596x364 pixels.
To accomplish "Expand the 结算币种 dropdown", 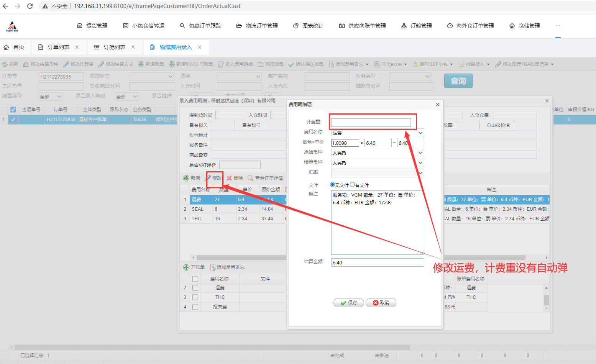I will tap(420, 163).
